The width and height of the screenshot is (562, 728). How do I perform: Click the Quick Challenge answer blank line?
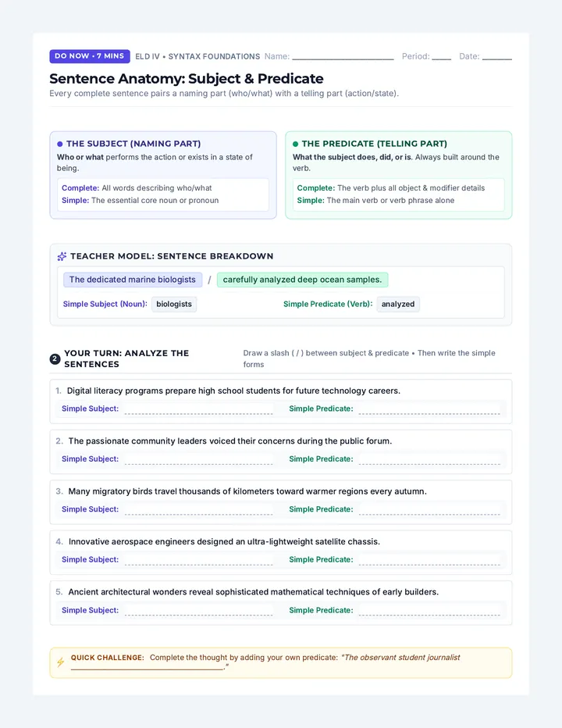(x=147, y=667)
